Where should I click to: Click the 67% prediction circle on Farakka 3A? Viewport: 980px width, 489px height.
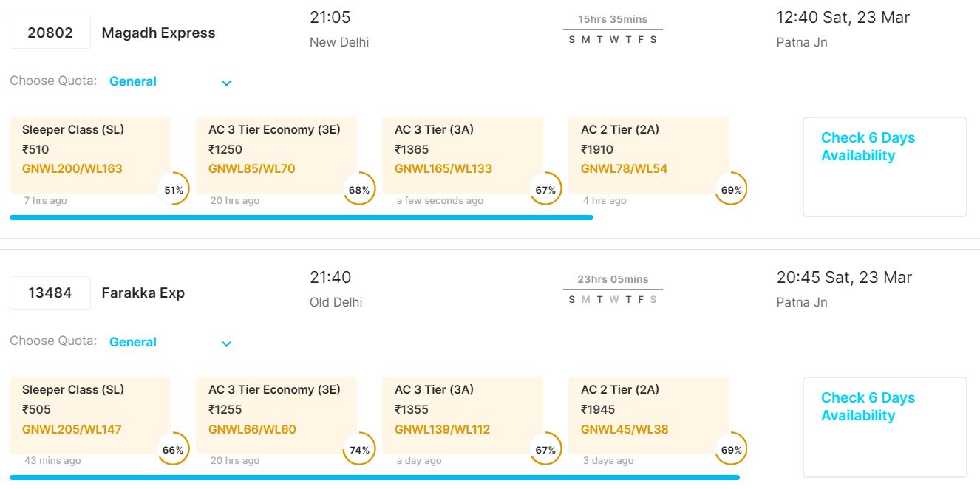(545, 450)
